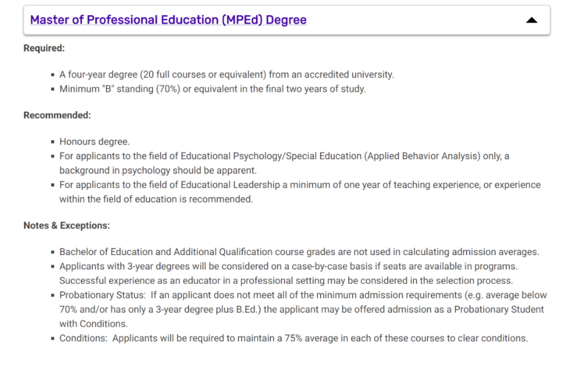The width and height of the screenshot is (588, 368).
Task: Click the Educational Leadership teaching experience bullet
Action: 300,184
